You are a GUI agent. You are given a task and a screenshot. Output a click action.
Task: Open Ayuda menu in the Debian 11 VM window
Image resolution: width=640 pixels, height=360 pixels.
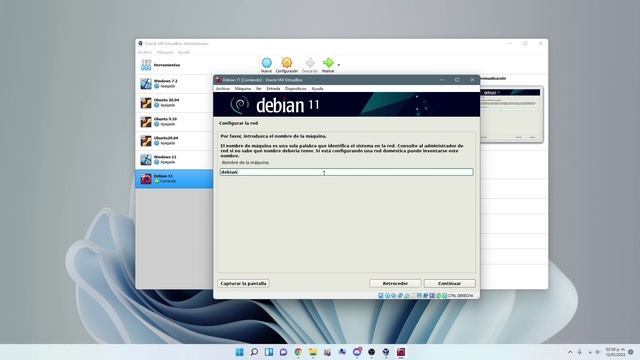317,89
